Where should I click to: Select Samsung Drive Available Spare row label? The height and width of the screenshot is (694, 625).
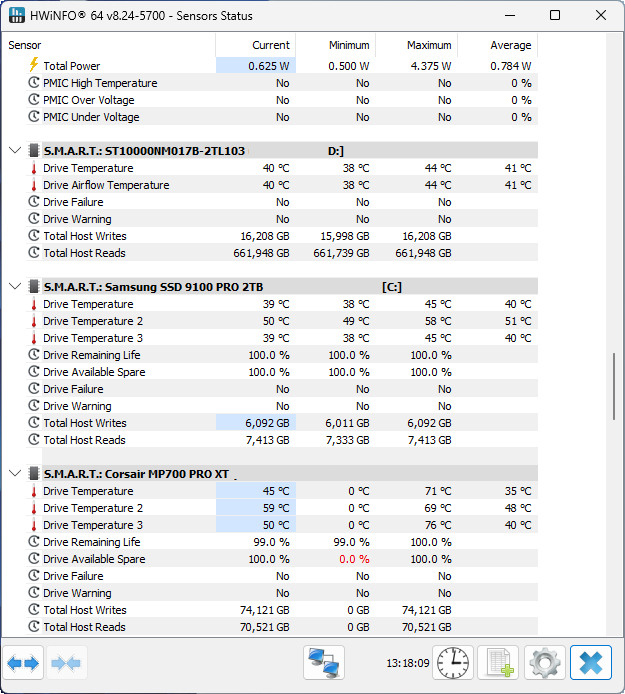[94, 372]
